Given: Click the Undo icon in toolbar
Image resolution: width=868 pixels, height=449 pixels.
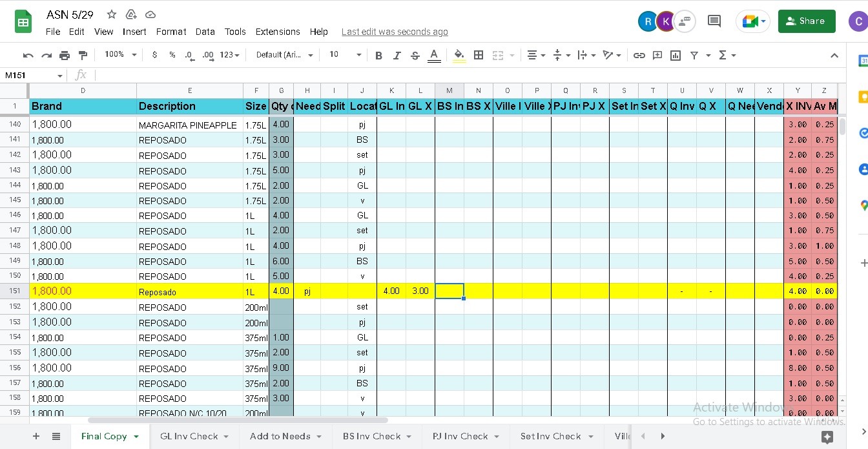Looking at the screenshot, I should pos(28,56).
